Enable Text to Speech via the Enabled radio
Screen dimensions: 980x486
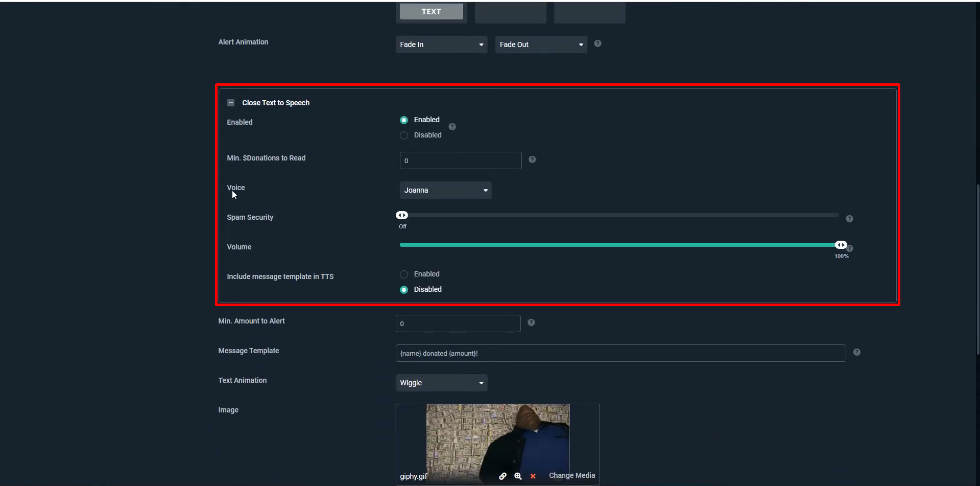point(403,120)
